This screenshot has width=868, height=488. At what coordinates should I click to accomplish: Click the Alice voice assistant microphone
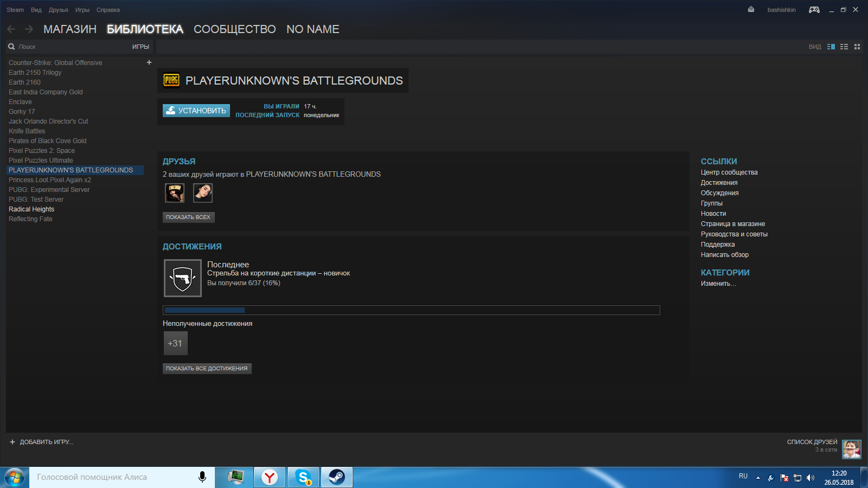(202, 477)
